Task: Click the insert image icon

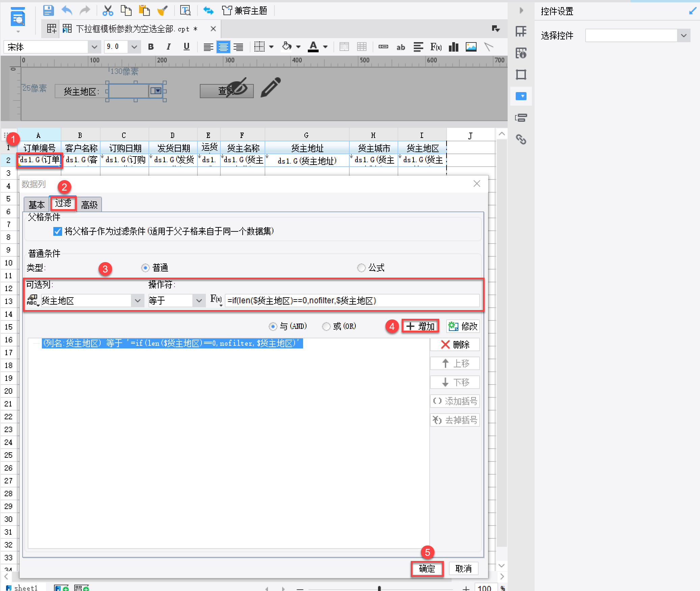Action: click(471, 47)
